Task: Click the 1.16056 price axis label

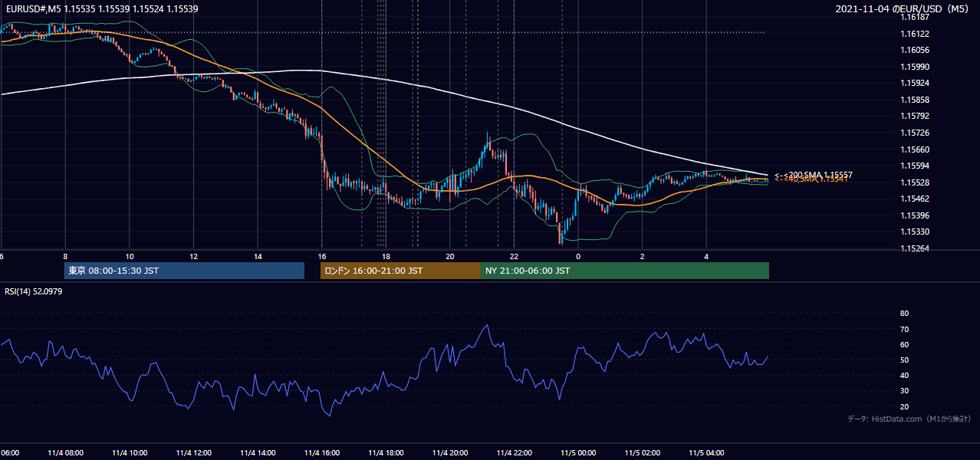Action: coord(915,51)
